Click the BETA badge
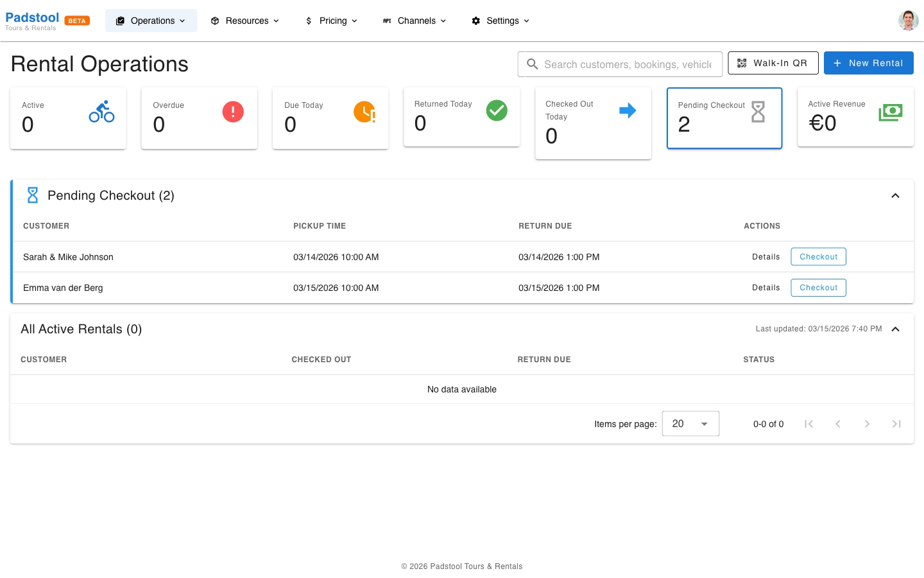 coord(77,21)
